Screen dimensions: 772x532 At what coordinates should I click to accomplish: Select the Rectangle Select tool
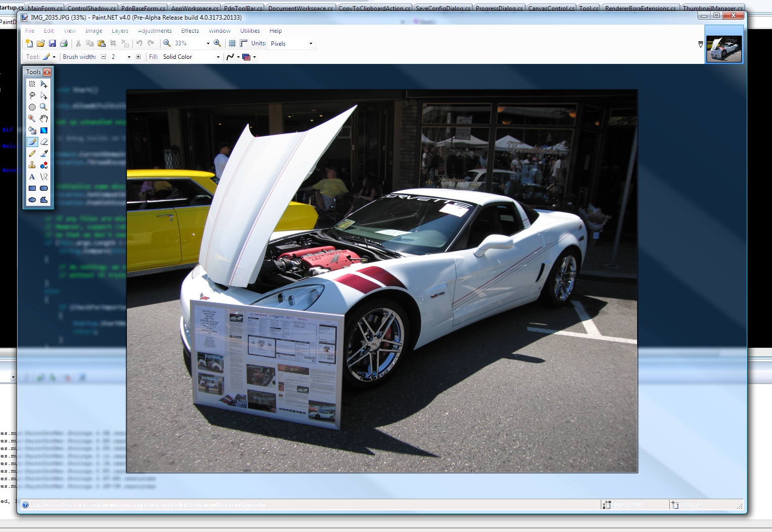tap(32, 84)
